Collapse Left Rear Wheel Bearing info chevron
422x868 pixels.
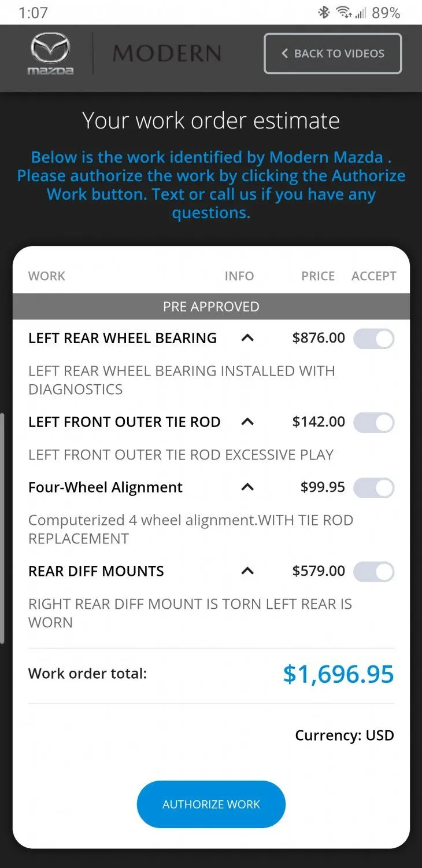[x=247, y=338]
